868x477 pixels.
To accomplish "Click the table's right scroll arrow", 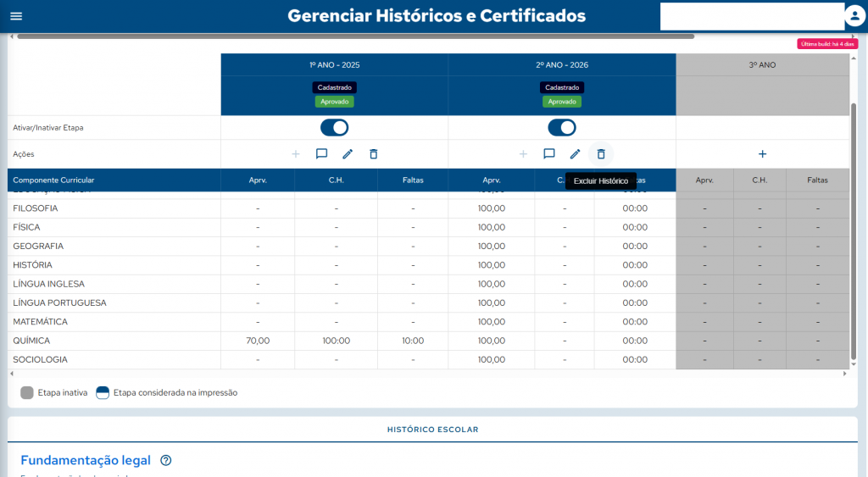I will [x=843, y=374].
